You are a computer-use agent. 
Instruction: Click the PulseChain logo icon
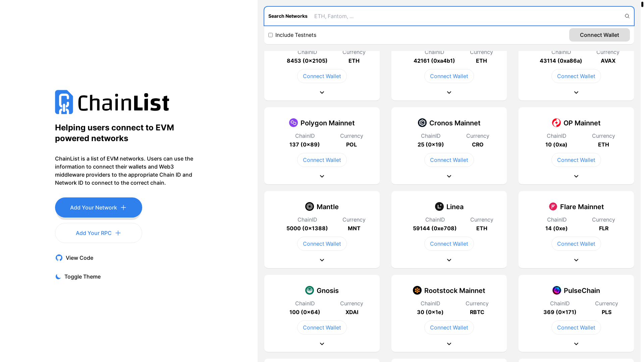coord(557,290)
